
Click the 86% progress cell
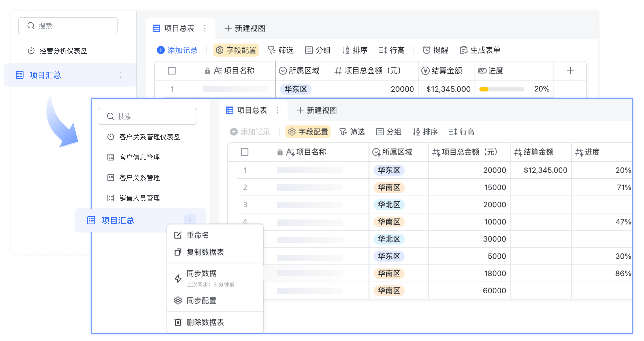(x=602, y=273)
